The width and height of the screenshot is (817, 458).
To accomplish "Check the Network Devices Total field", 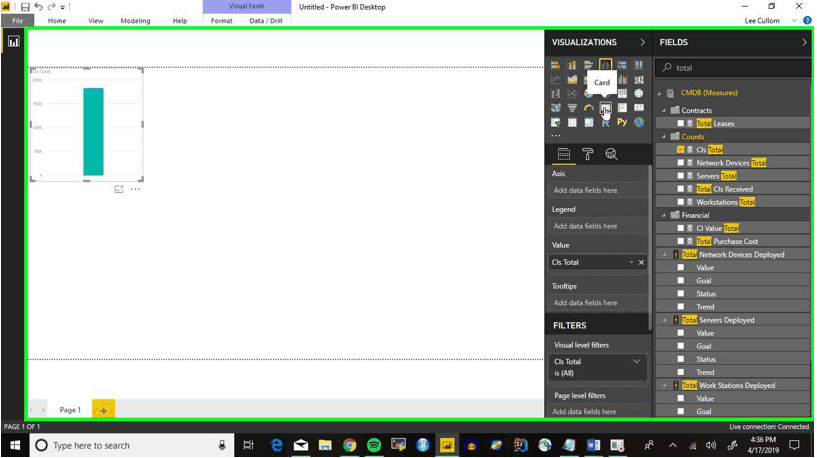I will pyautogui.click(x=680, y=163).
